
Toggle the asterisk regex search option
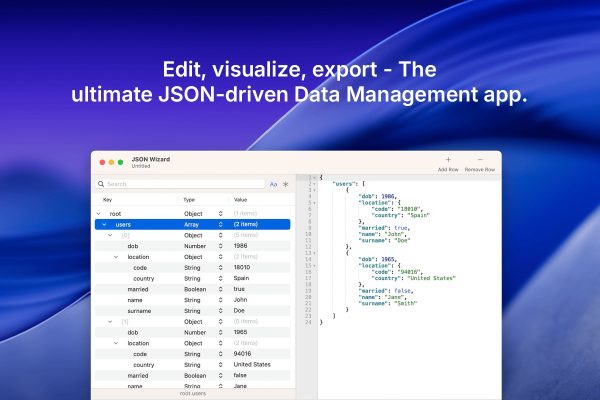click(285, 184)
